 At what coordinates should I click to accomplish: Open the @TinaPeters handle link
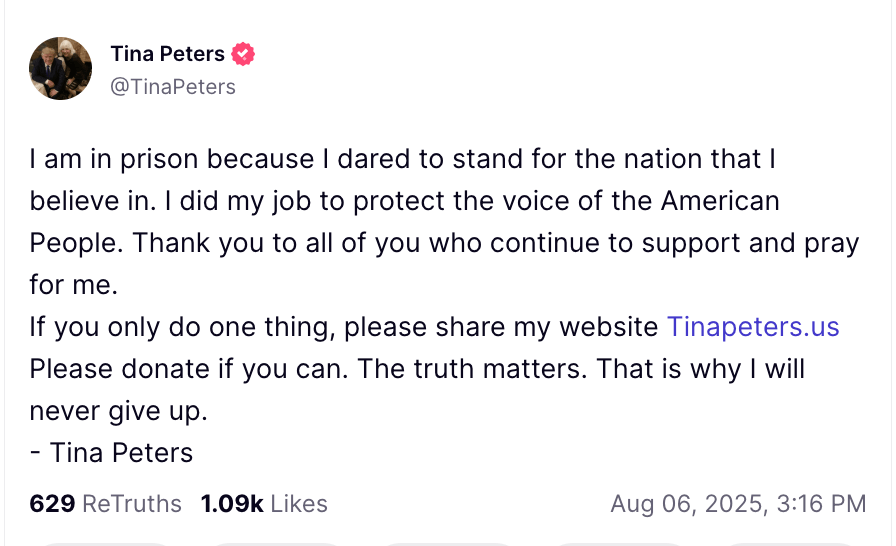[172, 87]
